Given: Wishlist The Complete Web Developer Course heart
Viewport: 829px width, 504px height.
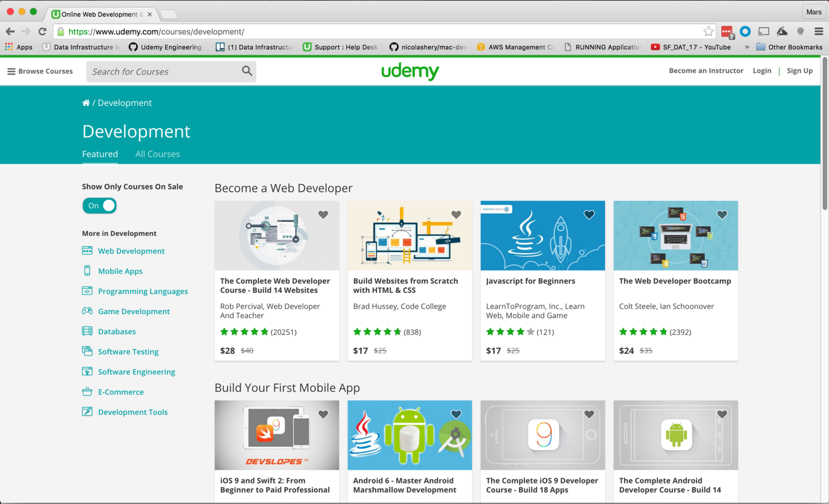Looking at the screenshot, I should point(323,214).
